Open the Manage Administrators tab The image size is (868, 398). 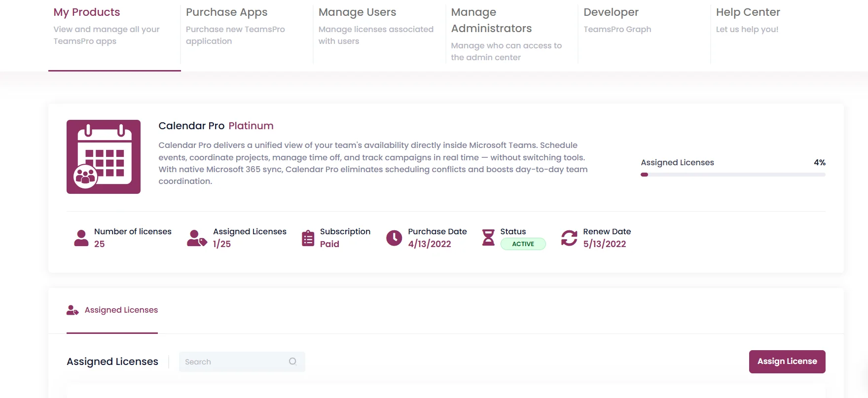coord(512,35)
